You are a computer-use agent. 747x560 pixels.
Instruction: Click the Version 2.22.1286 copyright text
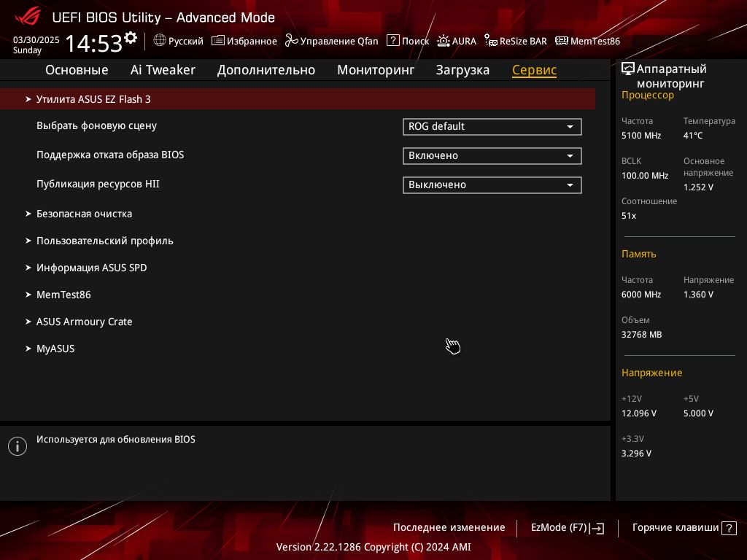tap(373, 547)
